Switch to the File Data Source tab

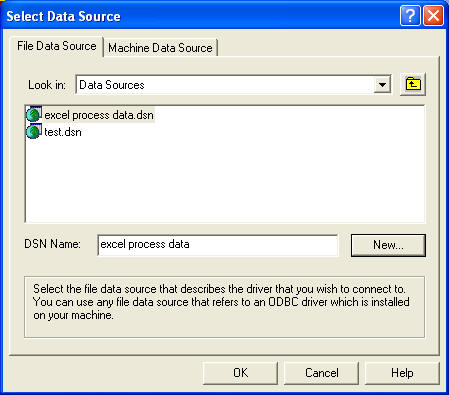(57, 46)
